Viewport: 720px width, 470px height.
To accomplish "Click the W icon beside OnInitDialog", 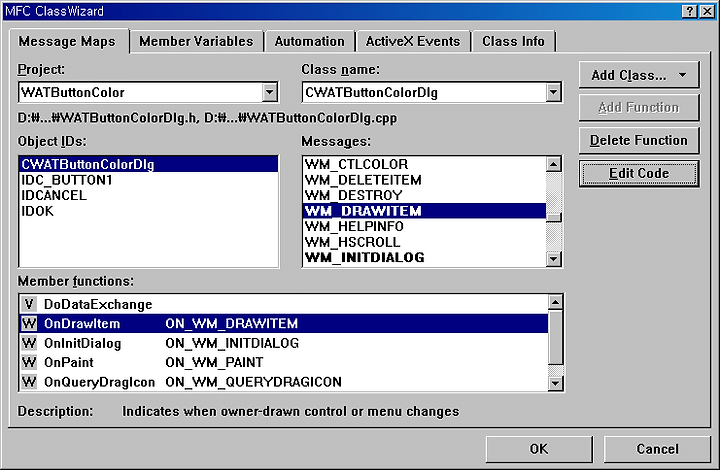I will 29,343.
